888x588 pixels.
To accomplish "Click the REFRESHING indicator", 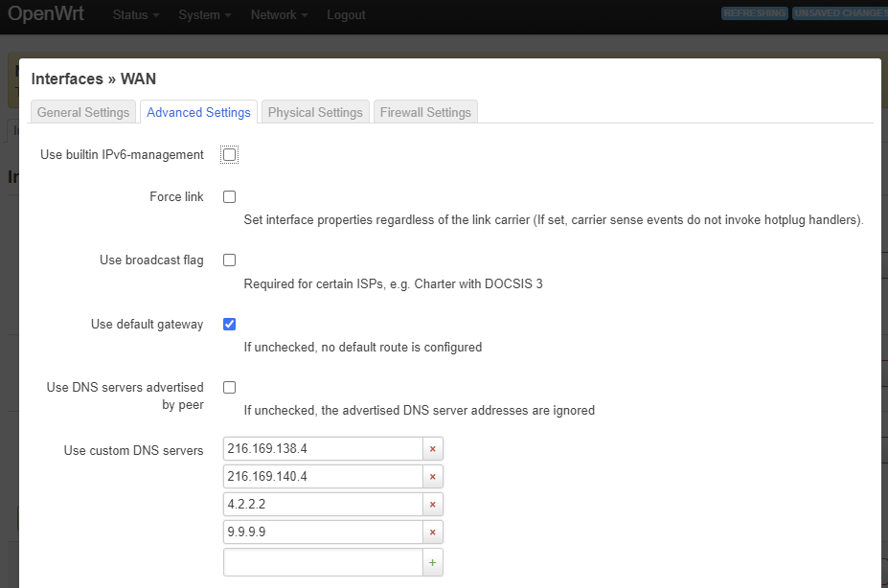I will tap(754, 12).
